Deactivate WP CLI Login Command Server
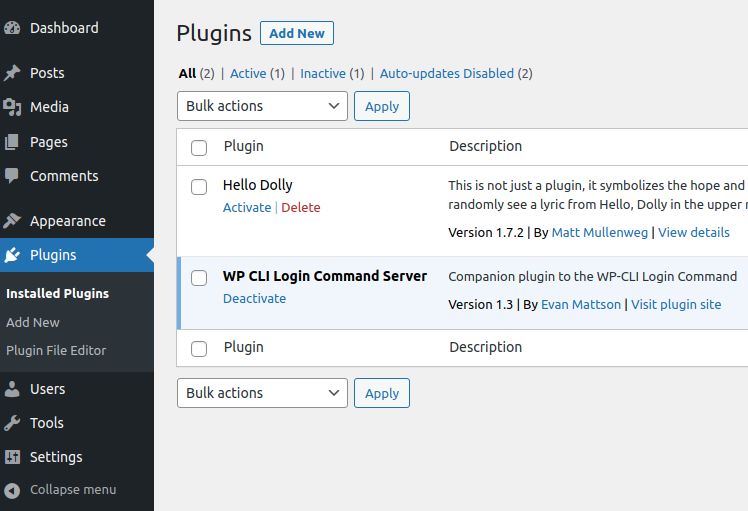 tap(254, 299)
